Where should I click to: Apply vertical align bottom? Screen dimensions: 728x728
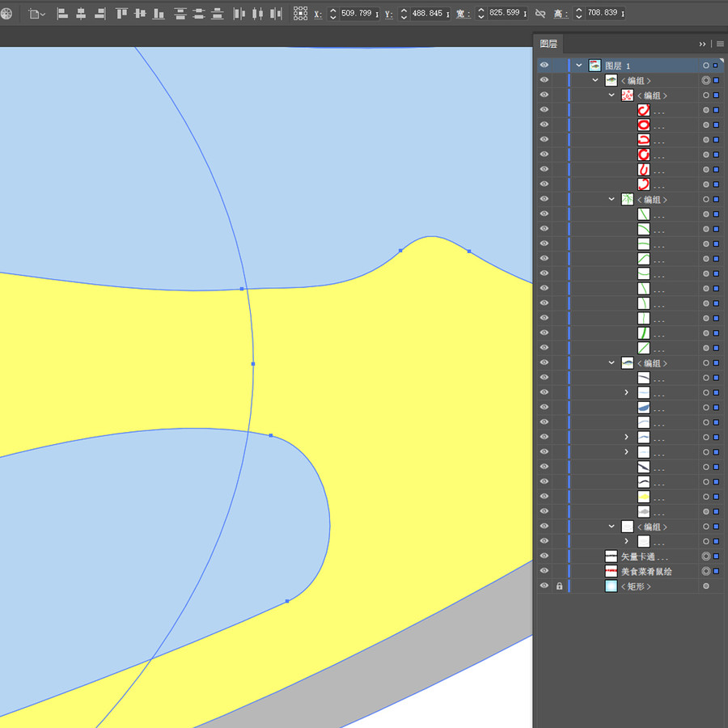[159, 14]
